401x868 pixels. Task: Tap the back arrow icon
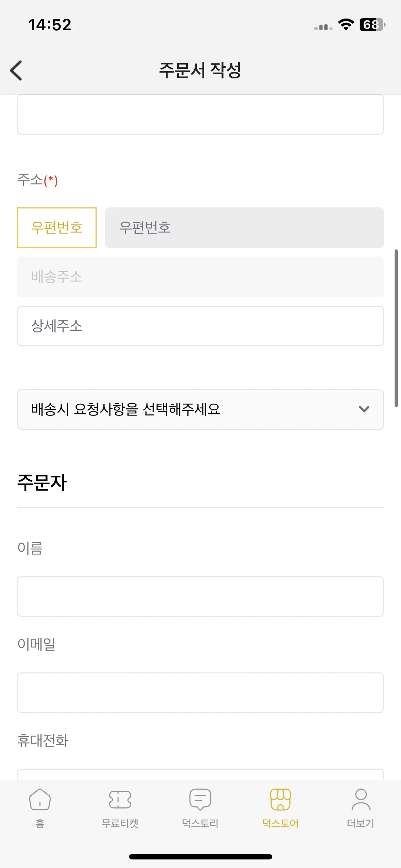pos(16,70)
